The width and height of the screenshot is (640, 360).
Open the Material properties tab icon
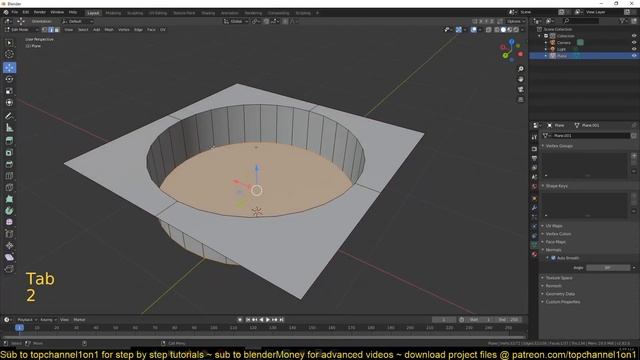(x=534, y=254)
